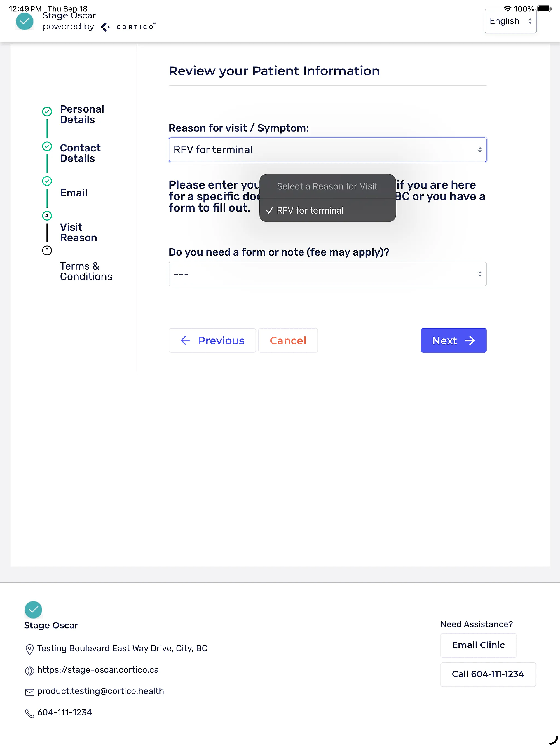Click the Personal Details step checkmark icon

coord(47,111)
